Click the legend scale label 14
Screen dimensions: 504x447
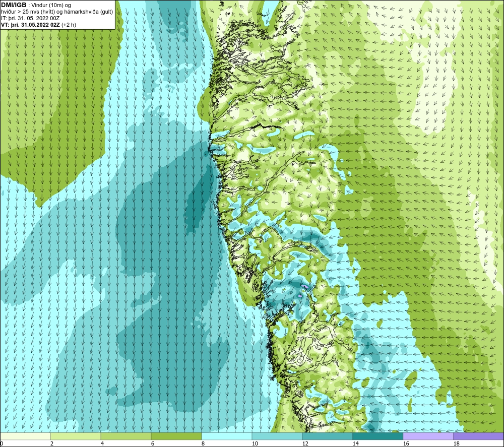pyautogui.click(x=355, y=444)
